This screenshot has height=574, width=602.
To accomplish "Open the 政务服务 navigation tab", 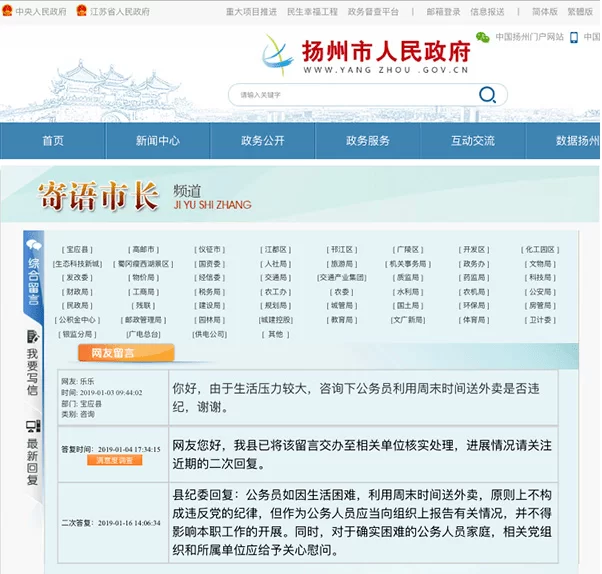I will click(368, 141).
